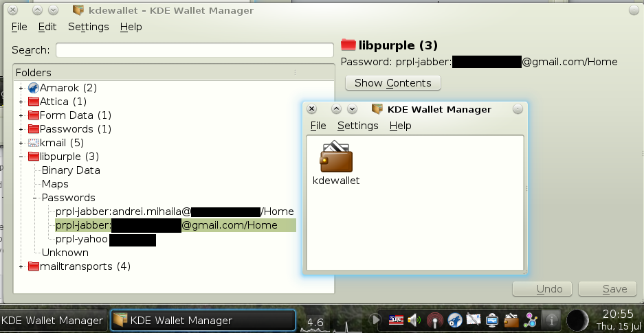
Task: Select the prpl-yahoo entry
Action: (x=106, y=239)
